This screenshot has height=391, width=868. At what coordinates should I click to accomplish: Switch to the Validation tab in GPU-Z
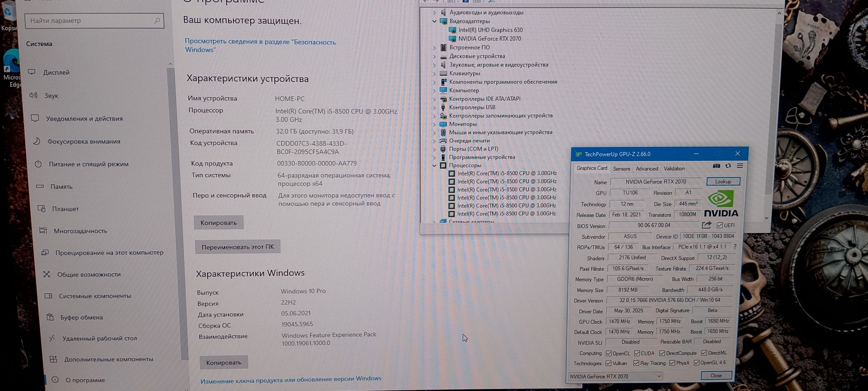(x=674, y=169)
